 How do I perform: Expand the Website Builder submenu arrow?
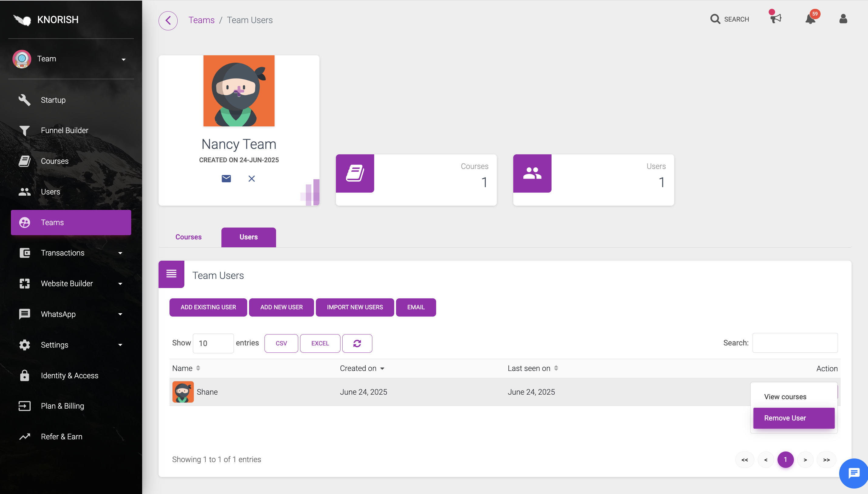120,284
